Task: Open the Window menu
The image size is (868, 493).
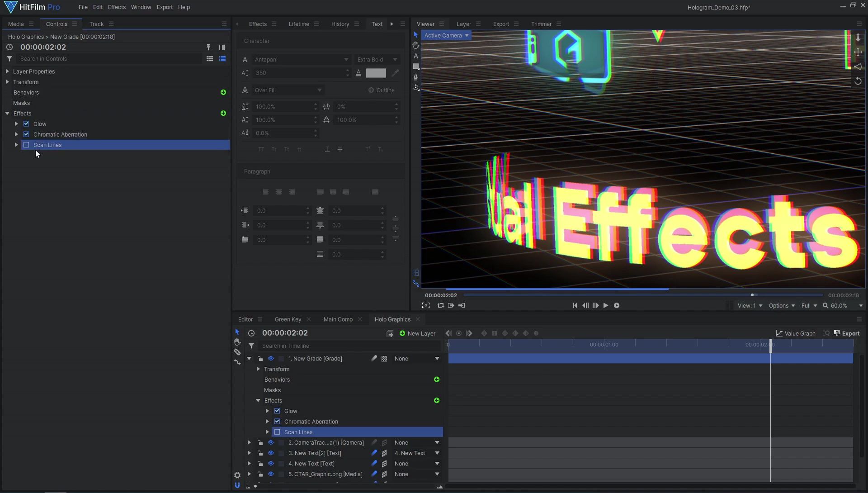Action: pyautogui.click(x=141, y=7)
